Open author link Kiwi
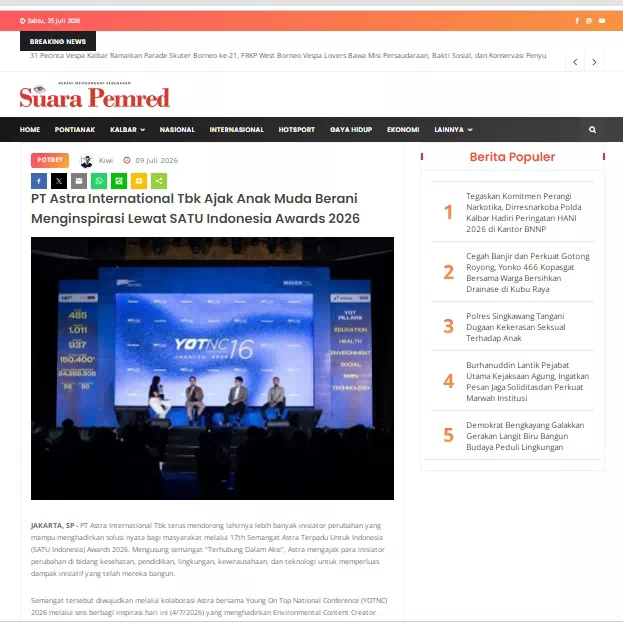Image resolution: width=623 pixels, height=624 pixels. click(x=106, y=160)
